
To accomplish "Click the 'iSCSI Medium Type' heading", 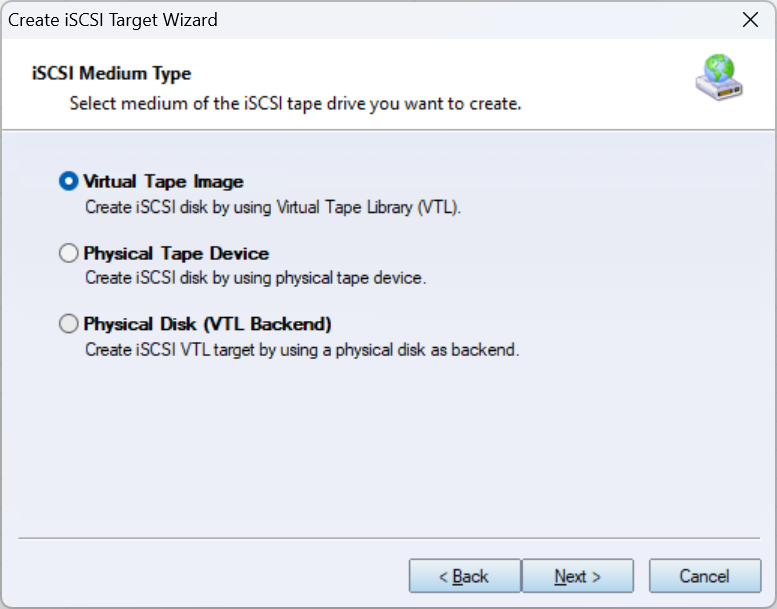I will click(x=112, y=73).
